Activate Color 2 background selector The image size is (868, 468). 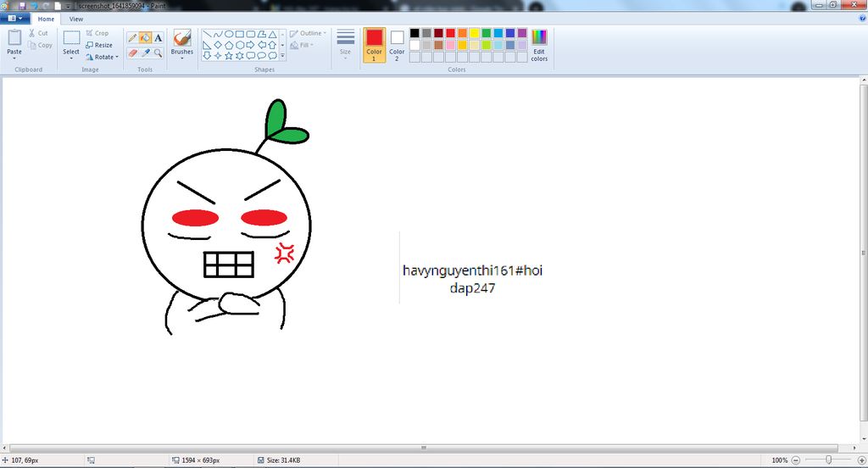coord(397,45)
